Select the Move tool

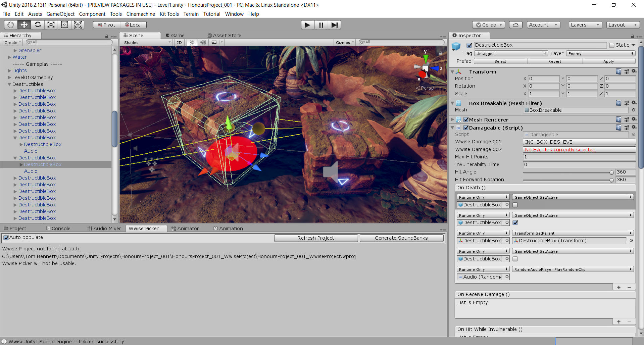pos(24,24)
